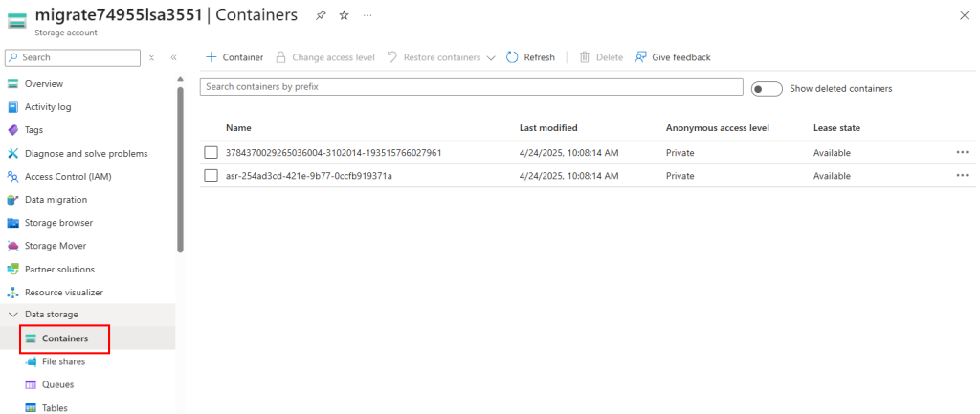Screen dimensions: 980x414
Task: Click the sidebar Search field
Action: point(73,57)
